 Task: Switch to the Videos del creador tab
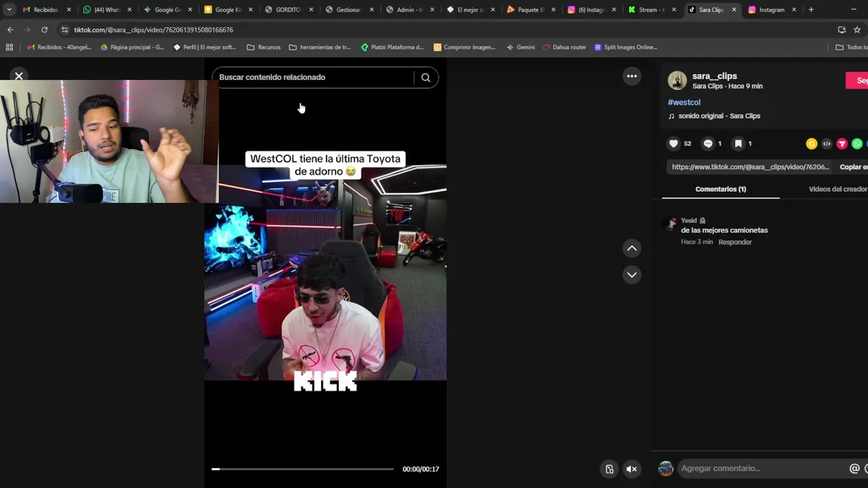point(838,189)
